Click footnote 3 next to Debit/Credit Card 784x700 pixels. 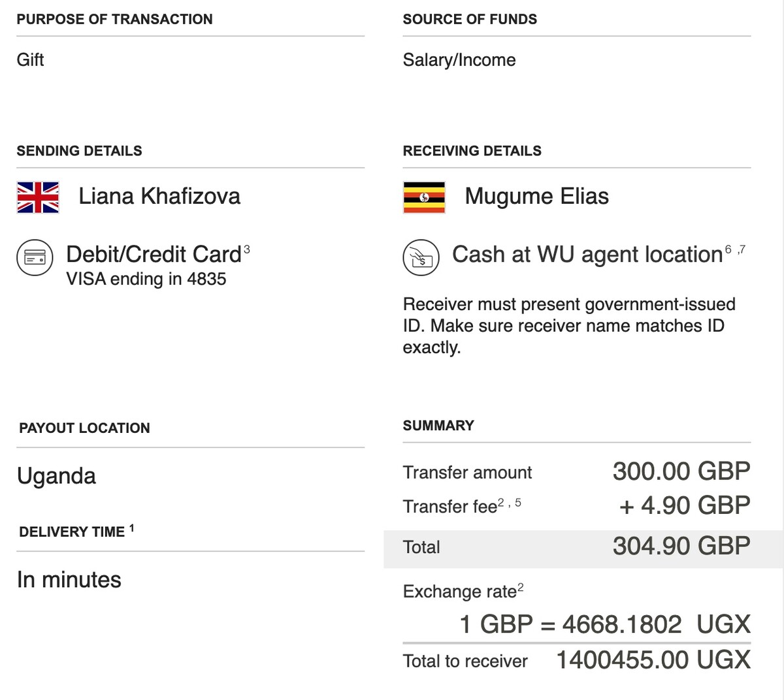[246, 249]
